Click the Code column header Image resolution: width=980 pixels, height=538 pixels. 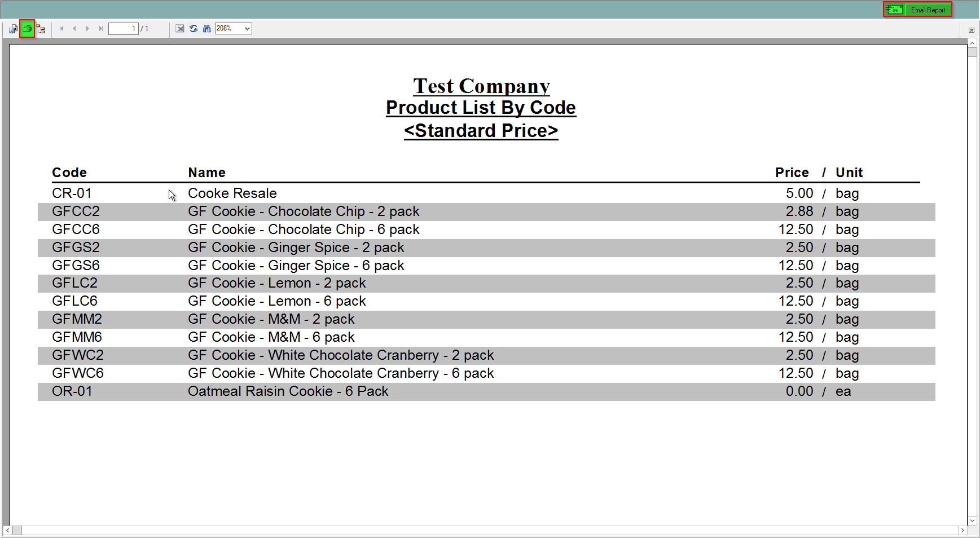[69, 173]
